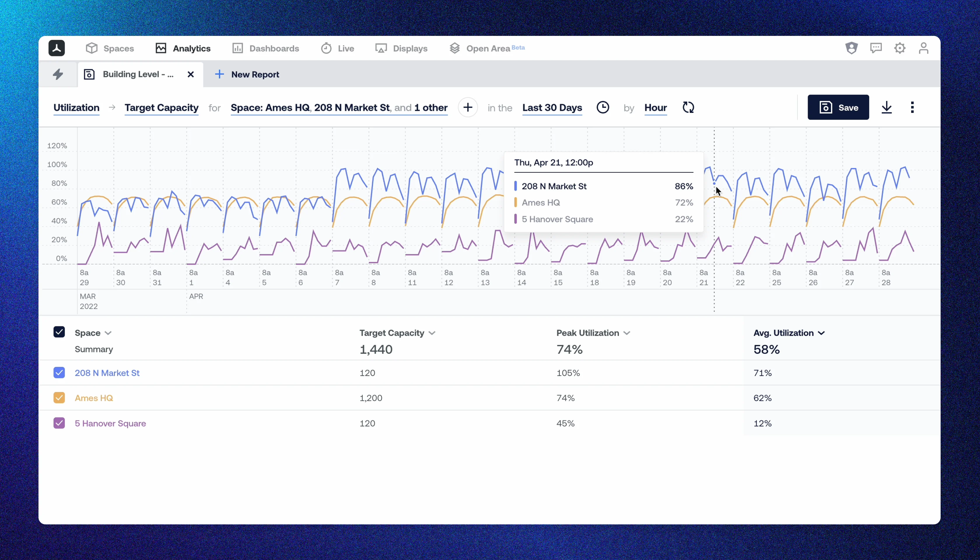Image resolution: width=980 pixels, height=560 pixels.
Task: Expand the Last 30 Days dropdown
Action: (552, 108)
